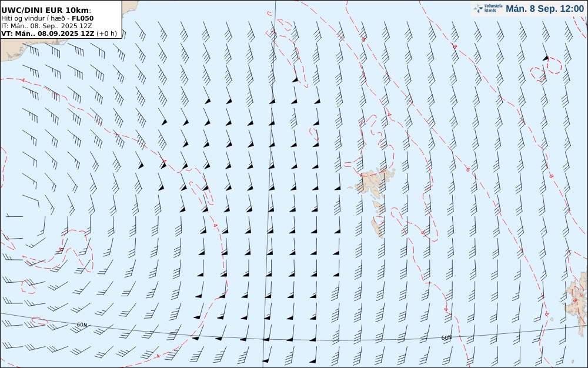Click the 'Hiti og vindur í hæð - FL050' line

pos(47,18)
